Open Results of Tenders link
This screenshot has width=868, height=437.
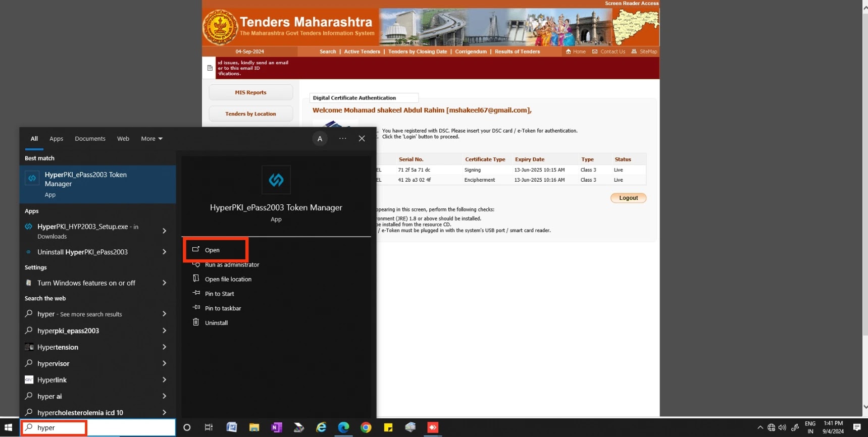(517, 51)
